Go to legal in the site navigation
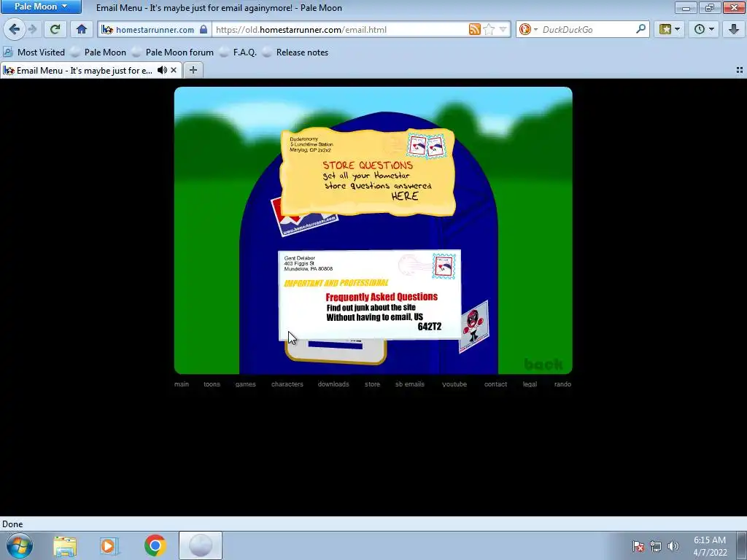 pyautogui.click(x=530, y=384)
